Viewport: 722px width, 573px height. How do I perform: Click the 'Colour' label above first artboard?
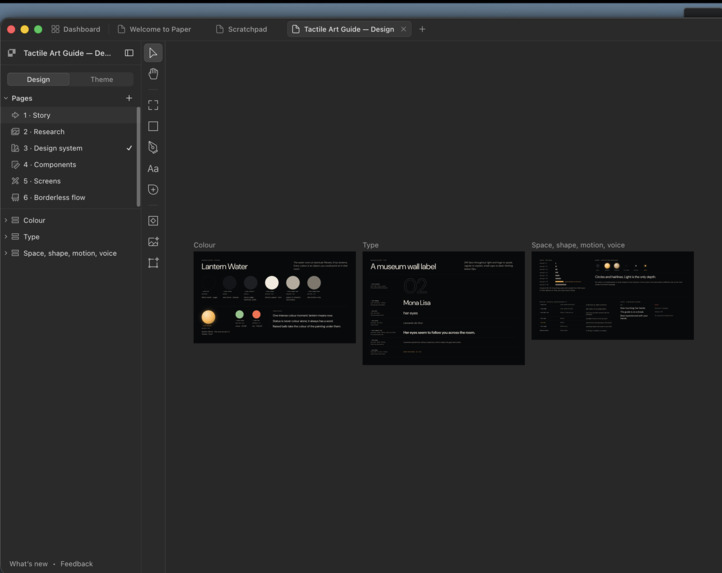tap(204, 245)
